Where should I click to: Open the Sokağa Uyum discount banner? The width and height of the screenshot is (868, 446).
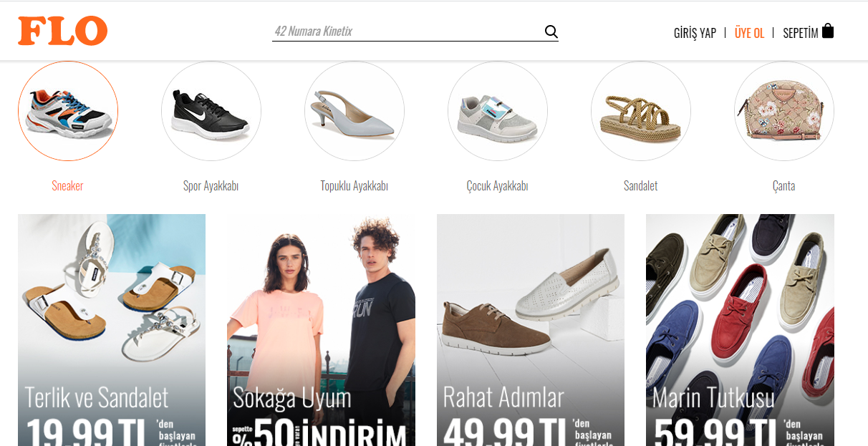pyautogui.click(x=321, y=329)
